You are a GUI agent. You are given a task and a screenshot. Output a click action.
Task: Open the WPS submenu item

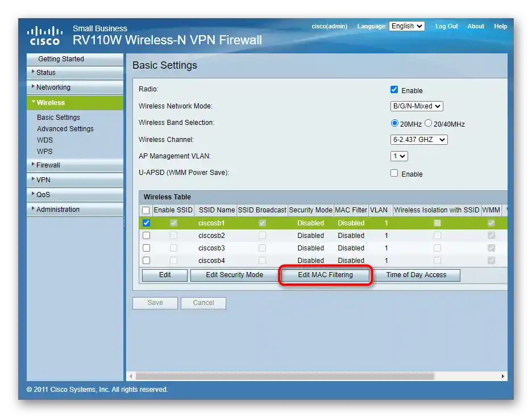point(44,152)
